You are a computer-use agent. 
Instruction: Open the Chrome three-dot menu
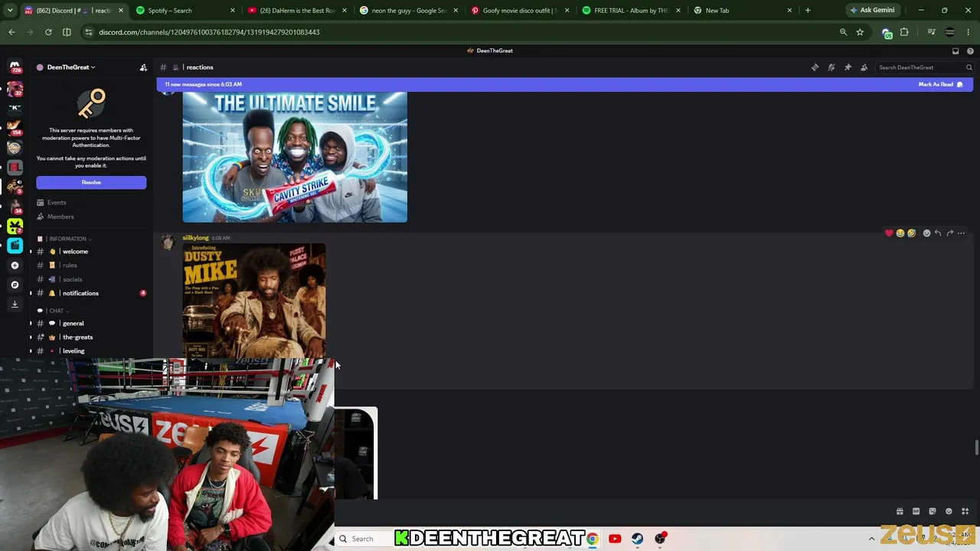[969, 32]
